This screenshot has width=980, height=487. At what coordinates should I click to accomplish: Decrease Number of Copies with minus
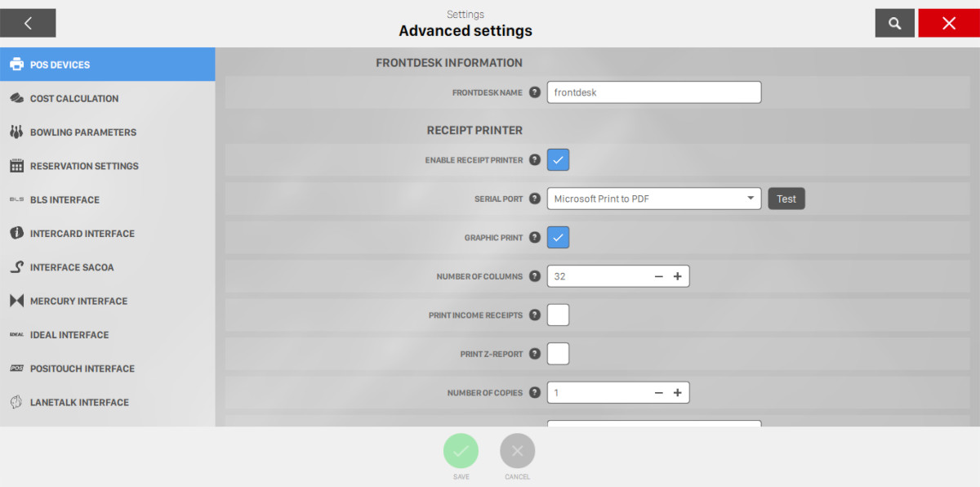point(658,393)
